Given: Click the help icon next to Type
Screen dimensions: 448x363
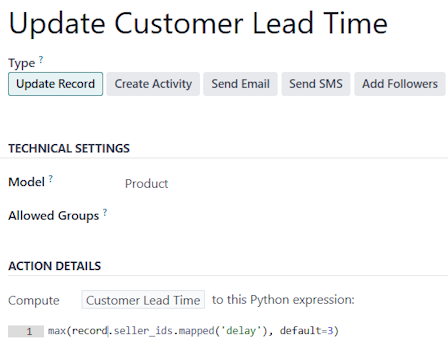Looking at the screenshot, I should [41, 60].
